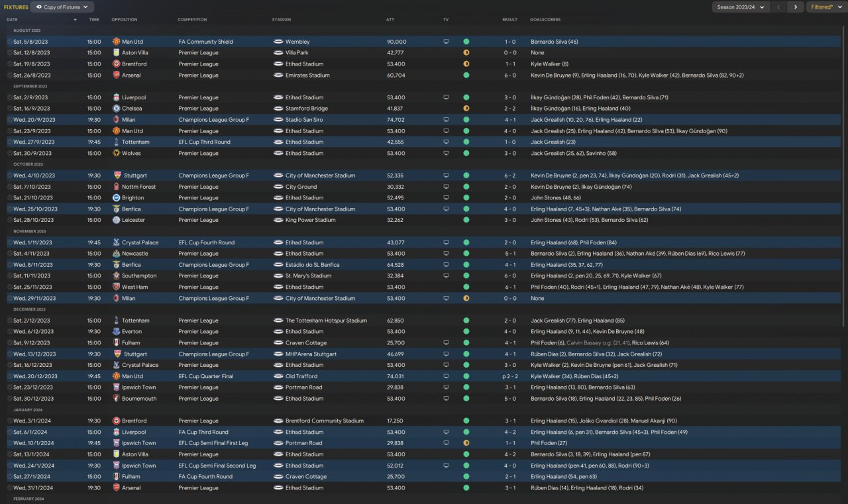Toggle the selection circle for Sat, 5/8/2023
The image size is (848, 504).
(x=9, y=42)
